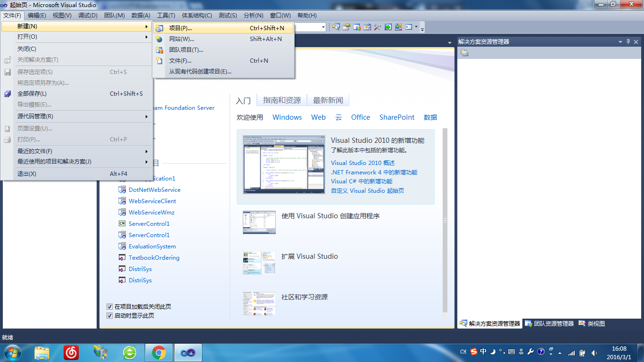Open the SharePoint link on start page
Screen dimensions: 644x362
pyautogui.click(x=397, y=117)
